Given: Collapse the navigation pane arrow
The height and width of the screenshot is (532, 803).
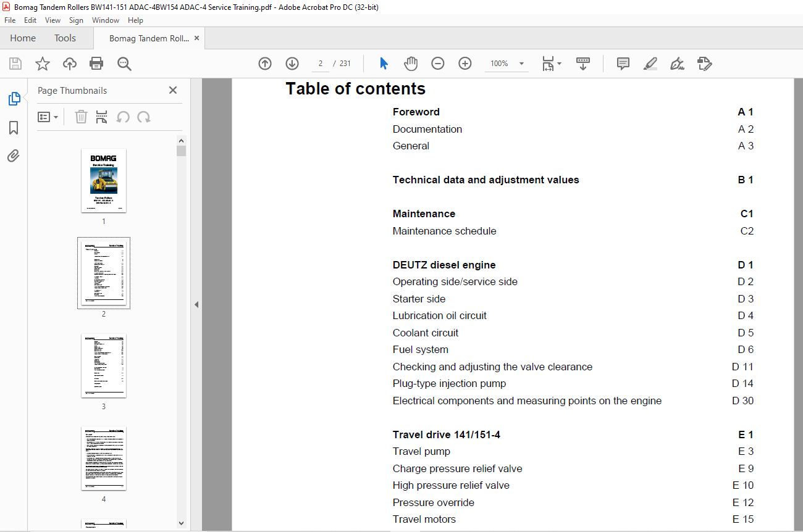Looking at the screenshot, I should [196, 304].
